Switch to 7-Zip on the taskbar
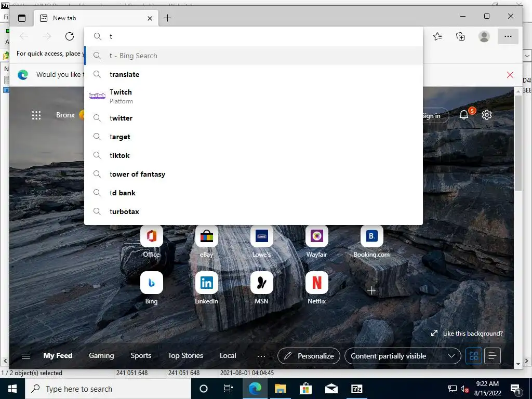532x399 pixels. [356, 389]
